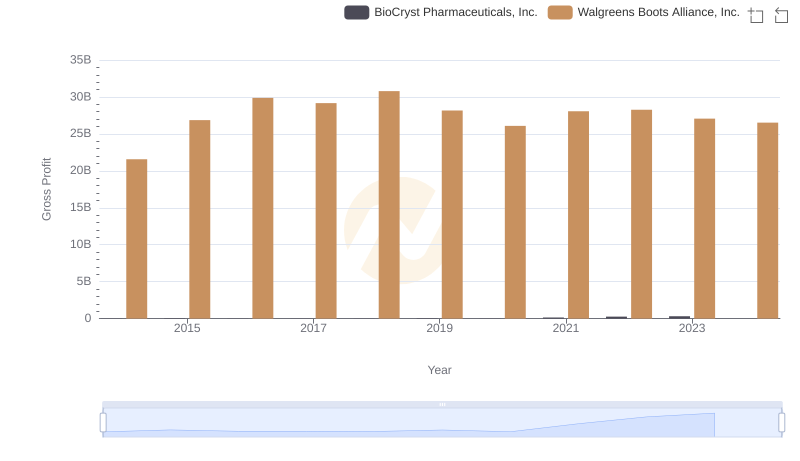Select the first Walgreens bar for 2014
This screenshot has width=800, height=461.
click(x=136, y=238)
